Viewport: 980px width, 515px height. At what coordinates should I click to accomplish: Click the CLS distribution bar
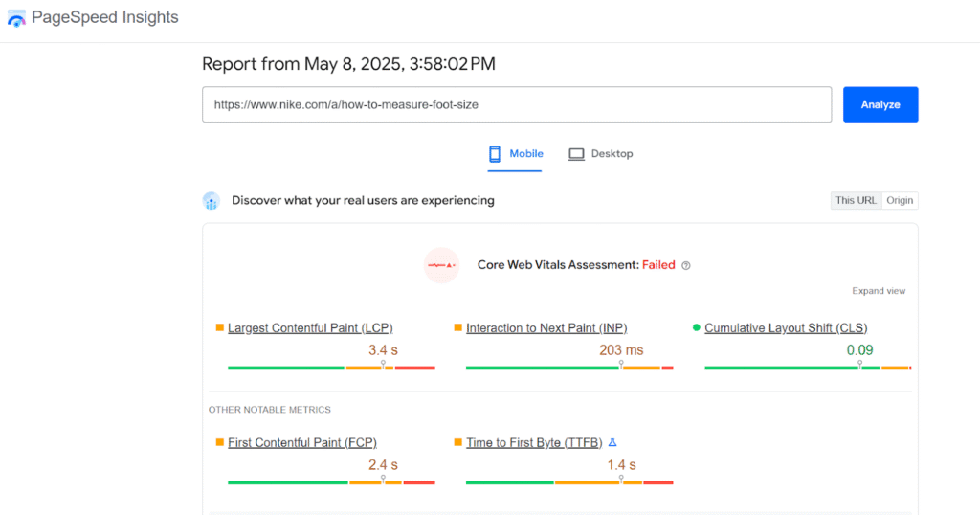pyautogui.click(x=808, y=368)
